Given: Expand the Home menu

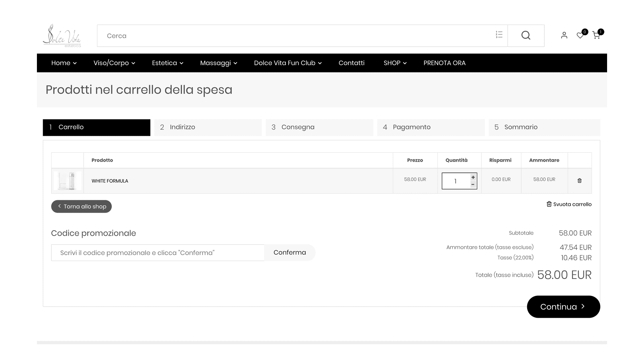Looking at the screenshot, I should (x=64, y=63).
